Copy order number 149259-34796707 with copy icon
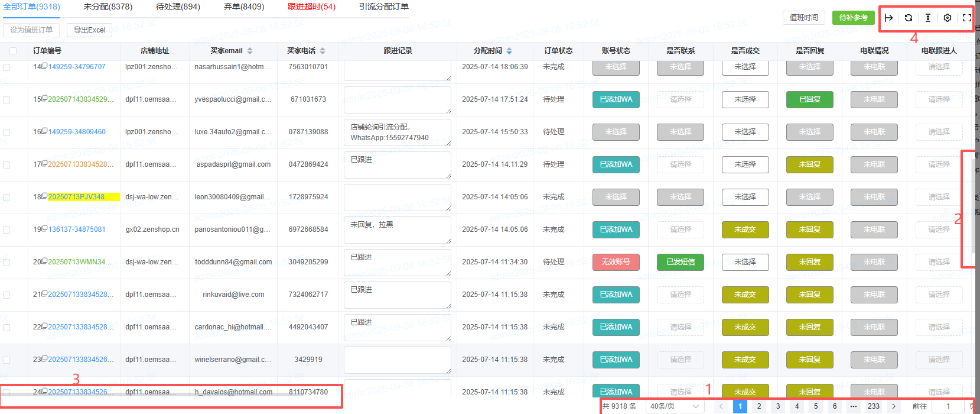 (x=45, y=66)
